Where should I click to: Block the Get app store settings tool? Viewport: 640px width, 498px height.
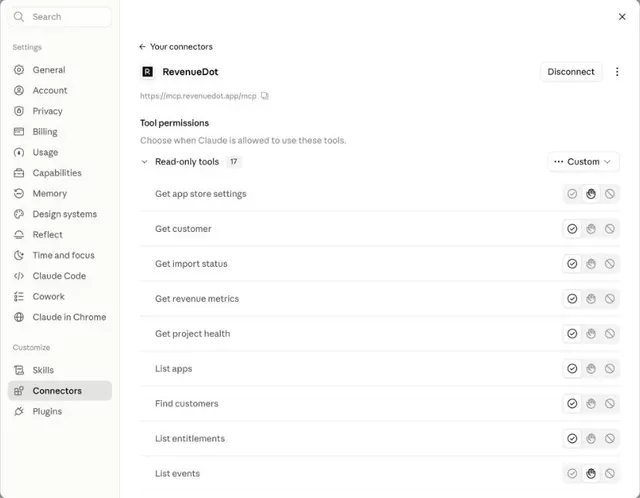(x=609, y=194)
